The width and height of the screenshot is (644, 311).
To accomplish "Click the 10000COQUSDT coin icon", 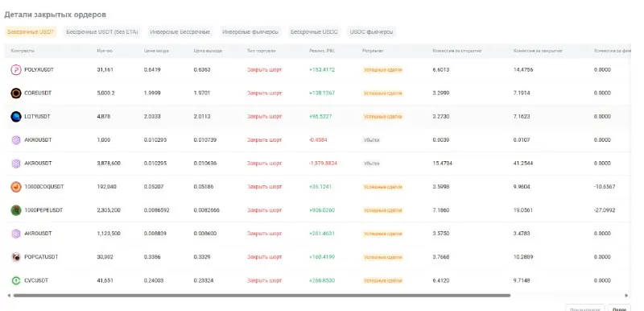I will [x=16, y=187].
